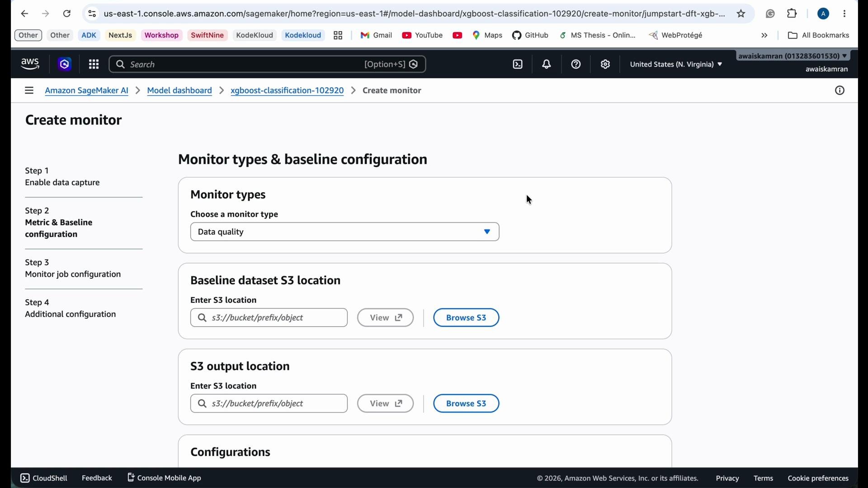Click View for the S3 output location
This screenshot has width=868, height=488.
[x=385, y=404]
